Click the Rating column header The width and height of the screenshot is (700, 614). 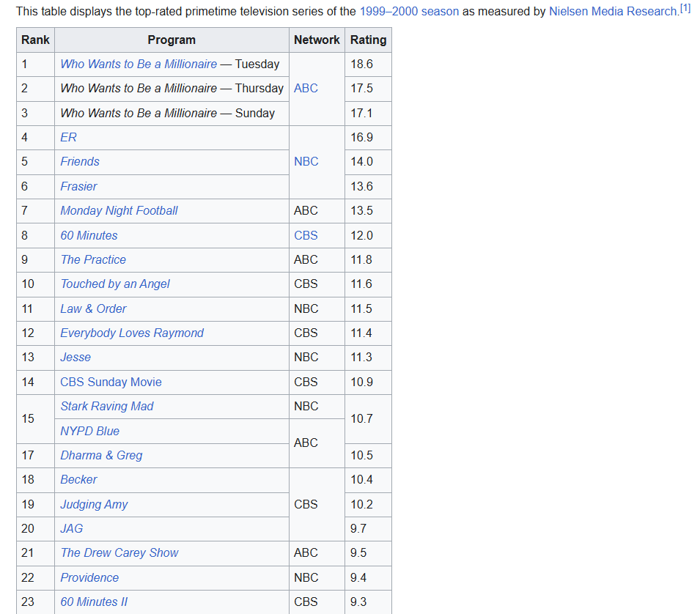coord(368,40)
